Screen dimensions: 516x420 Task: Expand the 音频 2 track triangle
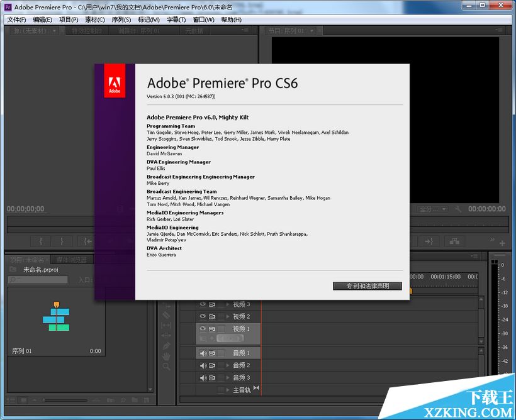[x=227, y=365]
